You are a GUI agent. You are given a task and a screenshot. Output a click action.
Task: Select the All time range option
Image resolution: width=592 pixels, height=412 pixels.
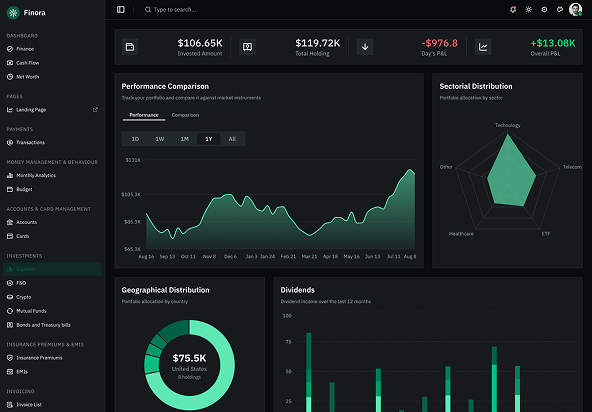(232, 139)
